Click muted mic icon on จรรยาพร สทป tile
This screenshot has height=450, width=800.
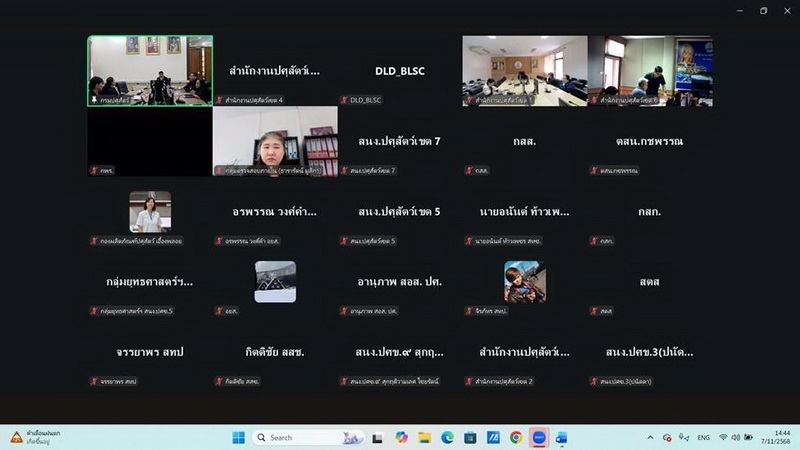[x=94, y=381]
